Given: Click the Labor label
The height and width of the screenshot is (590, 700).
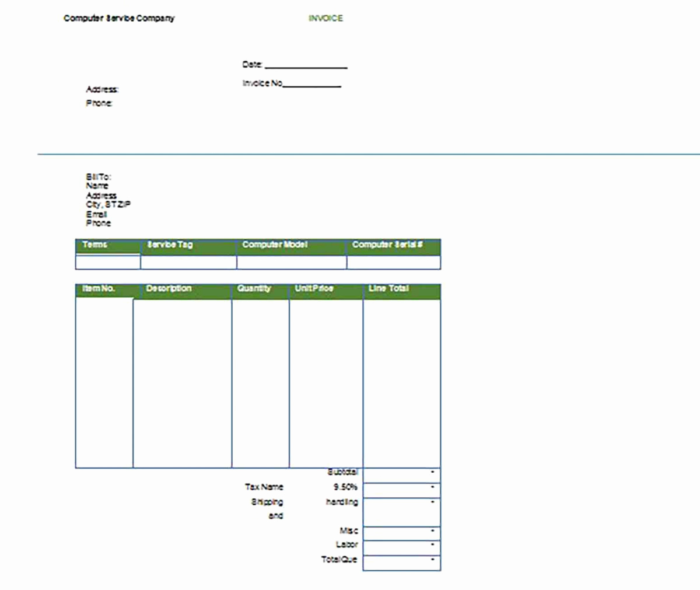Looking at the screenshot, I should (x=347, y=544).
